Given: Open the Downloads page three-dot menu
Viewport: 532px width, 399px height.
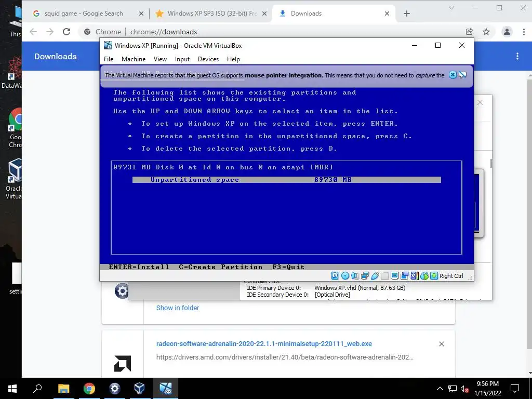Looking at the screenshot, I should [517, 56].
